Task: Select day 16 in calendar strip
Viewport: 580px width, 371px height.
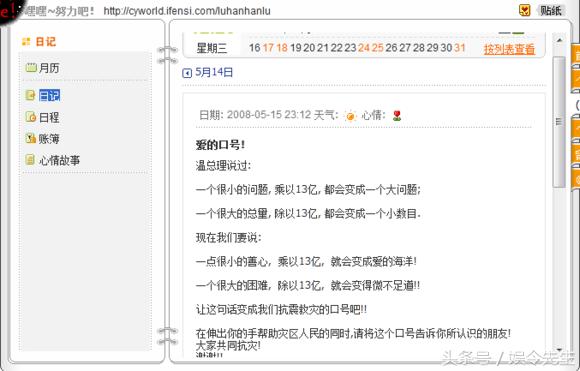Action: click(x=254, y=48)
